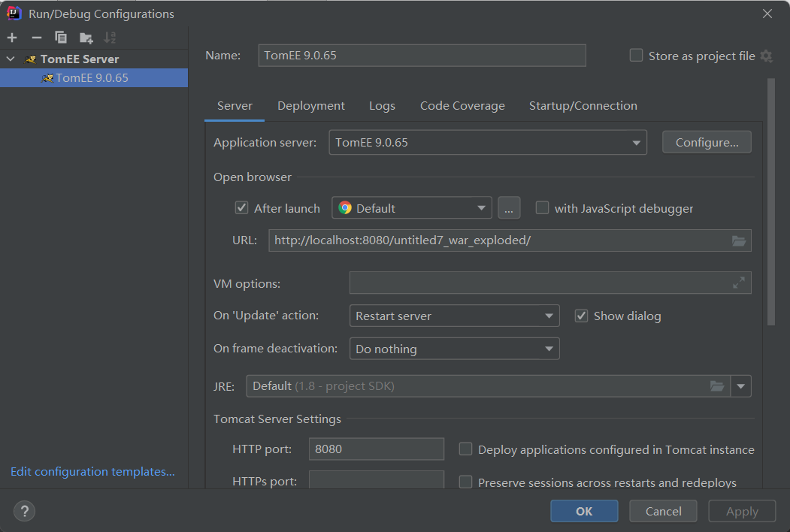Viewport: 790px width, 532px height.
Task: Switch to the Server tab
Action: coord(235,106)
